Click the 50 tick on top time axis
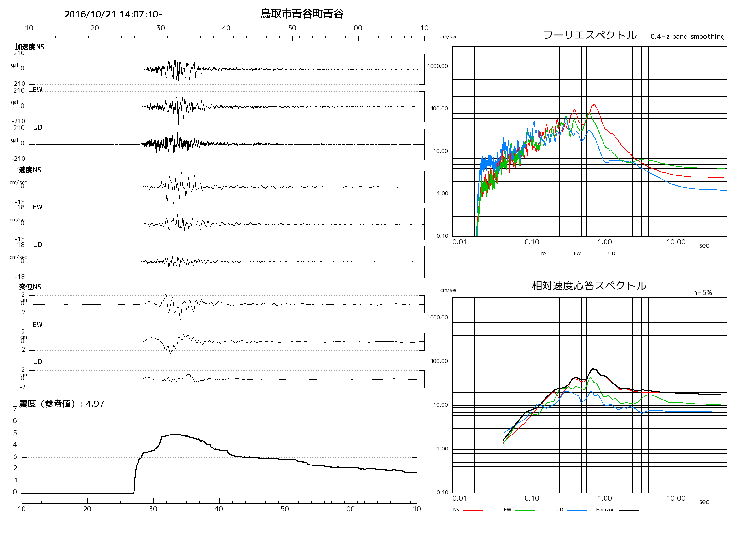This screenshot has width=756, height=534. 292,28
